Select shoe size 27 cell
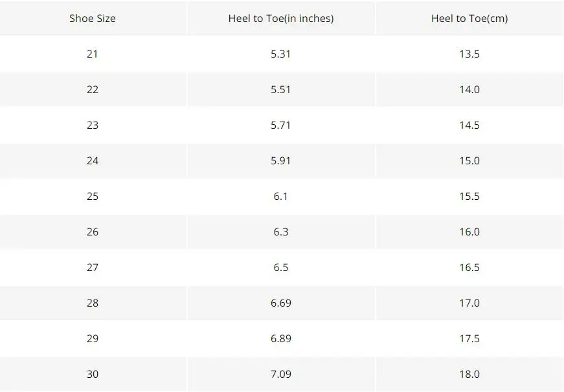 [93, 267]
